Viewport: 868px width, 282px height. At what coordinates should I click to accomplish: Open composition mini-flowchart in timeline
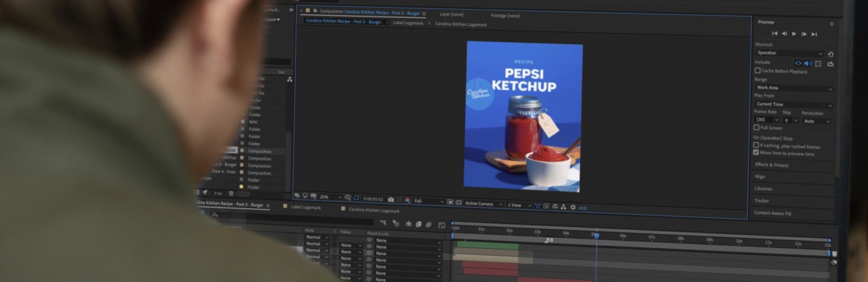click(x=383, y=223)
